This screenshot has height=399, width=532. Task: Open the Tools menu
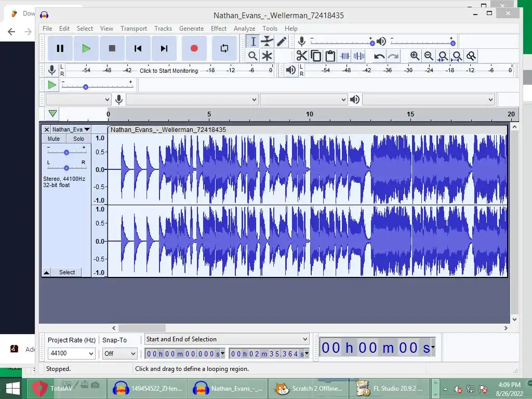[x=270, y=29]
